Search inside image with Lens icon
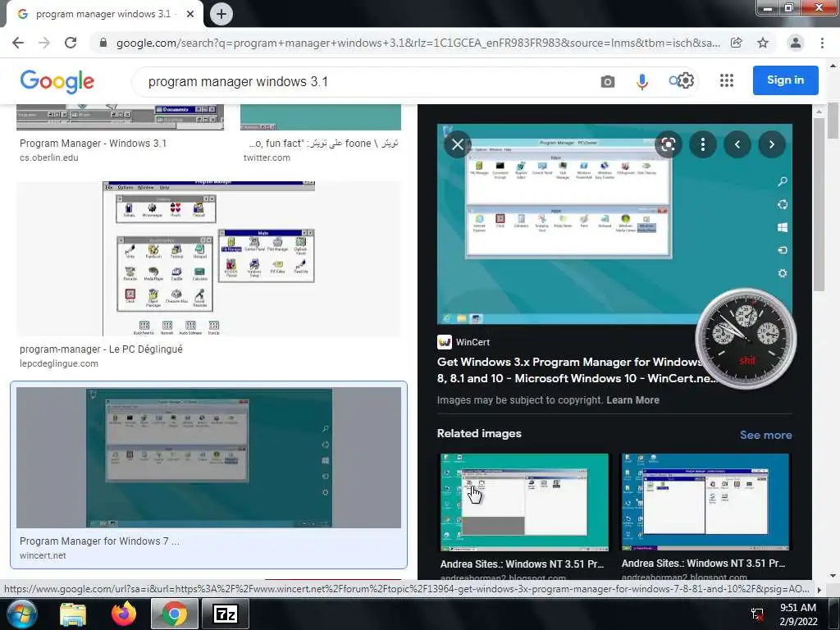 click(x=668, y=144)
